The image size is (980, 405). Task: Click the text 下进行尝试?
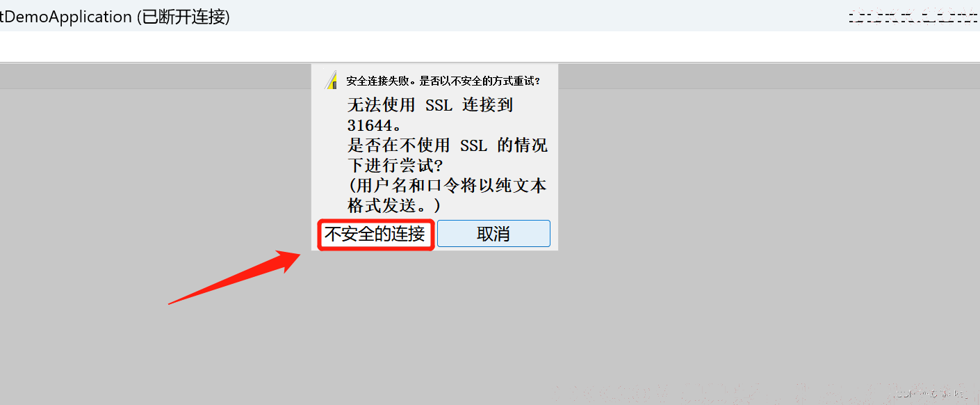pos(395,166)
